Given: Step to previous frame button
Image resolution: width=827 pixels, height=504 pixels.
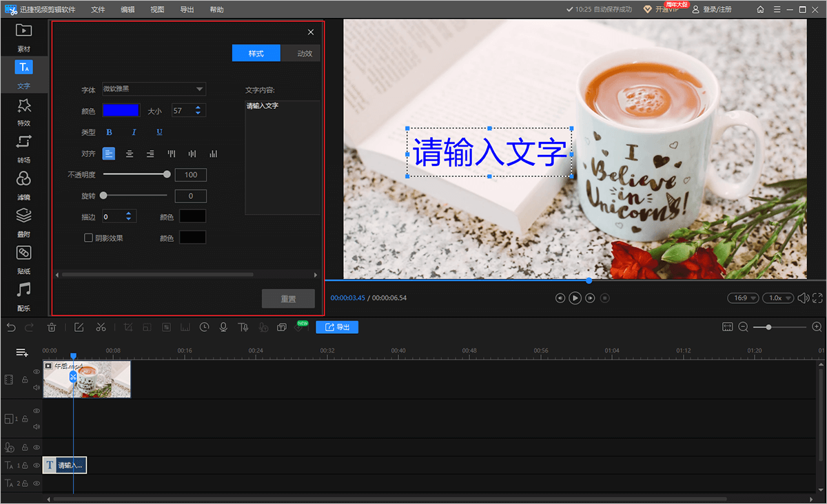Looking at the screenshot, I should click(x=560, y=298).
